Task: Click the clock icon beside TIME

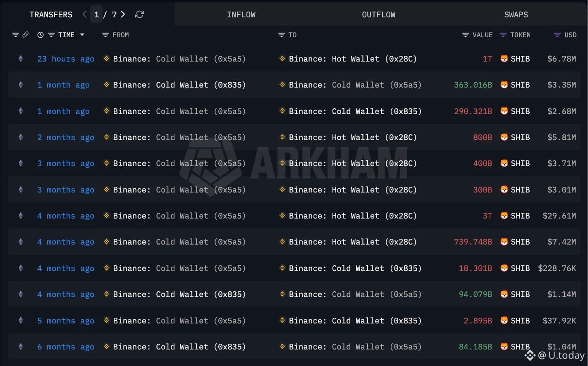Action: point(41,35)
